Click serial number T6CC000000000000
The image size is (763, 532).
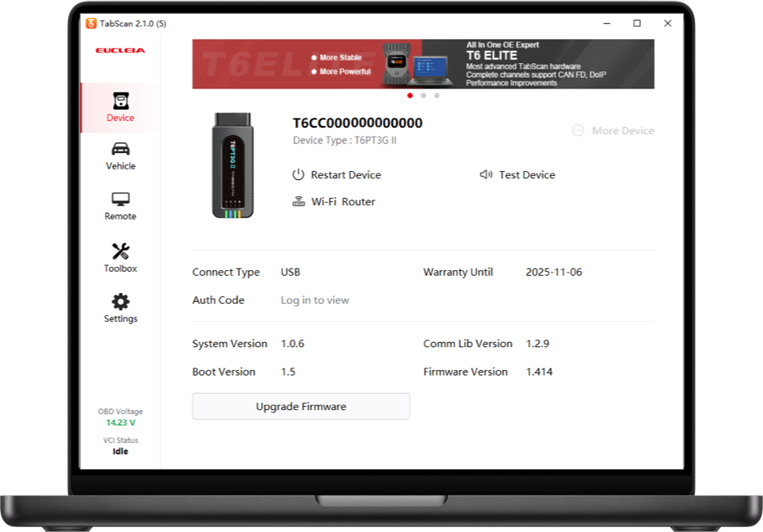[358, 123]
